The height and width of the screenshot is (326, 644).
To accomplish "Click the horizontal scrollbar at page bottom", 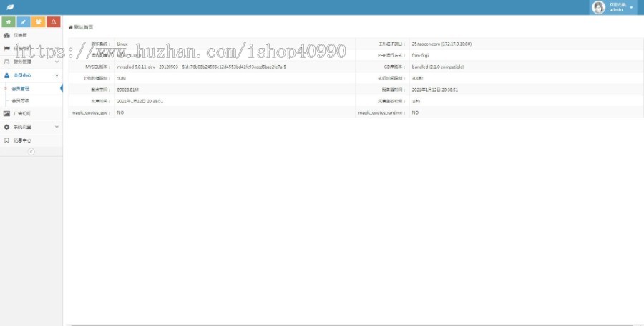I will point(351,324).
